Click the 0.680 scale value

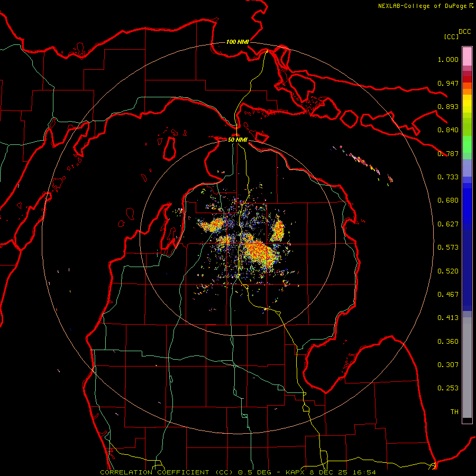[448, 200]
